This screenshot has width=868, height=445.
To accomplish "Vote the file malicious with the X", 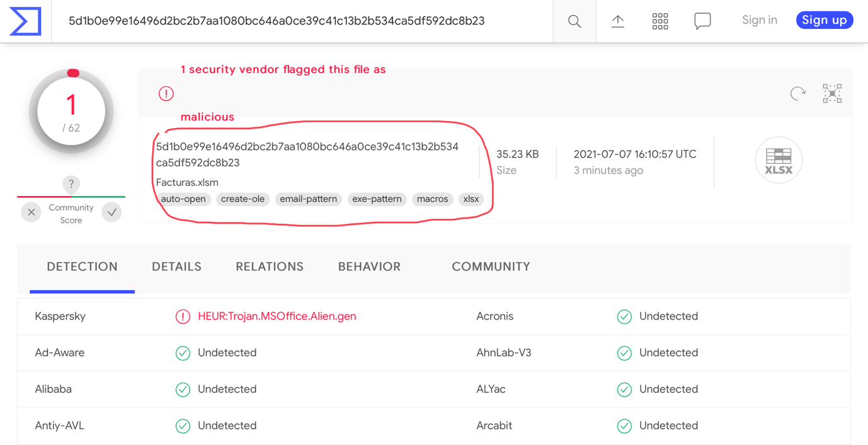I will pyautogui.click(x=31, y=212).
